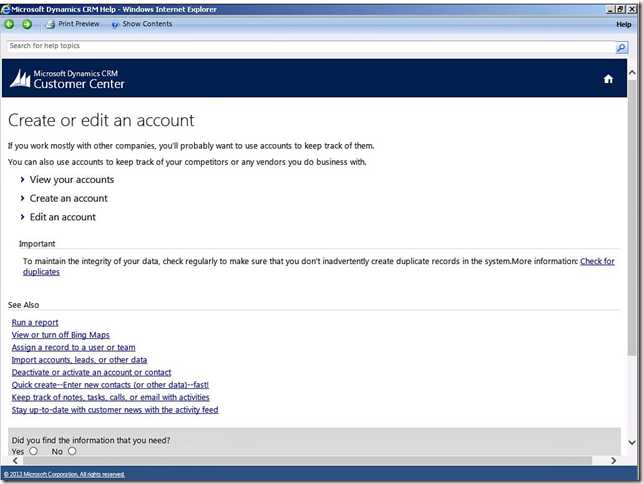
Task: Click the Microsoft Corporation copyright link
Action: (x=64, y=475)
